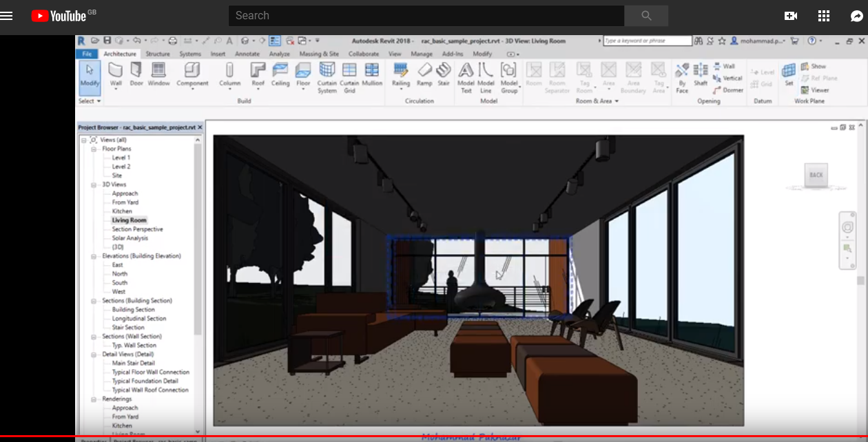Click the Revit search keyword field

648,41
